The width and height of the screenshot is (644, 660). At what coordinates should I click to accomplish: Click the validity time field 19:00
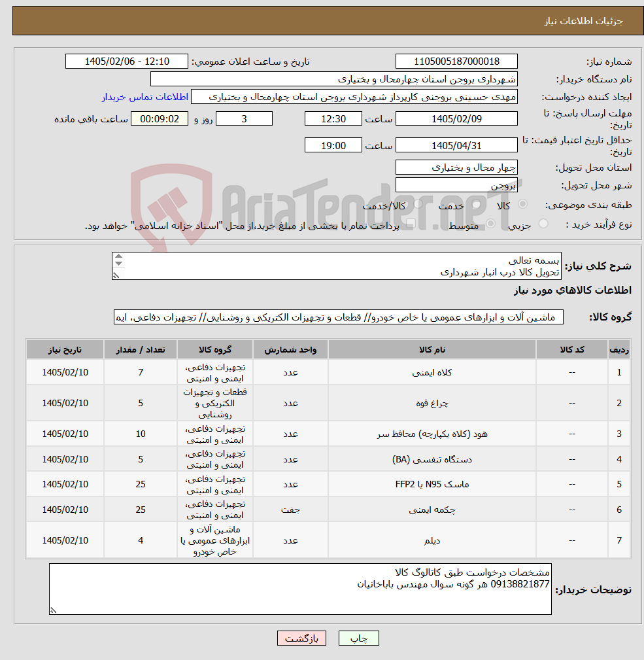(x=333, y=146)
